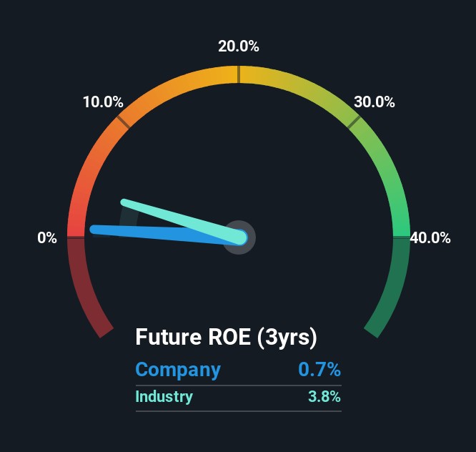The width and height of the screenshot is (476, 452).
Task: Click the Future ROE (3yrs) title
Action: tap(226, 336)
